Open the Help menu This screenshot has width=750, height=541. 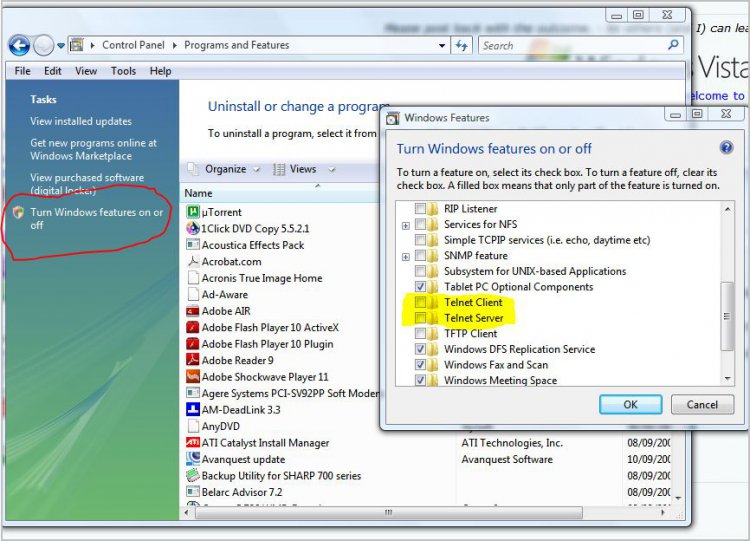coord(160,71)
